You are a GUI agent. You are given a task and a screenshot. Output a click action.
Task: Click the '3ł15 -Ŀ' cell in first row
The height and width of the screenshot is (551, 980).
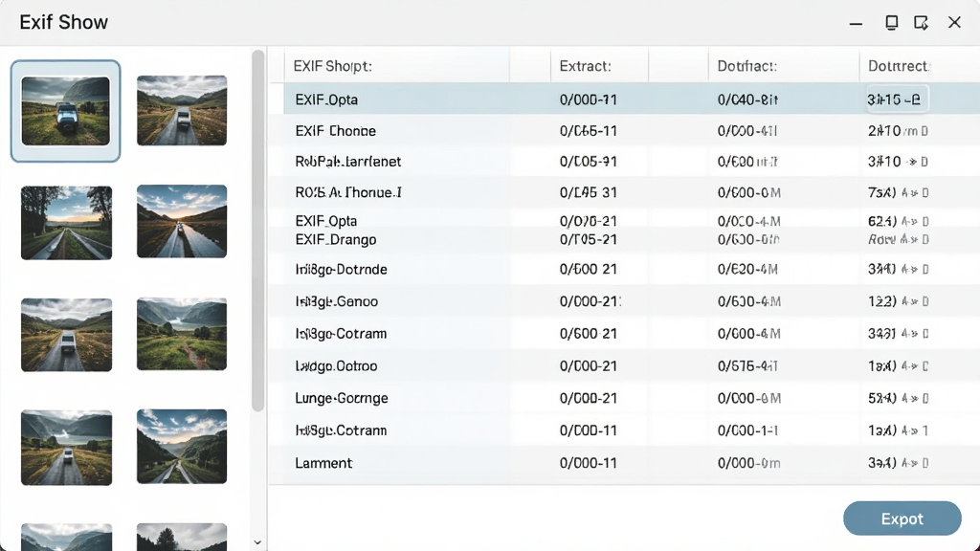tap(896, 99)
